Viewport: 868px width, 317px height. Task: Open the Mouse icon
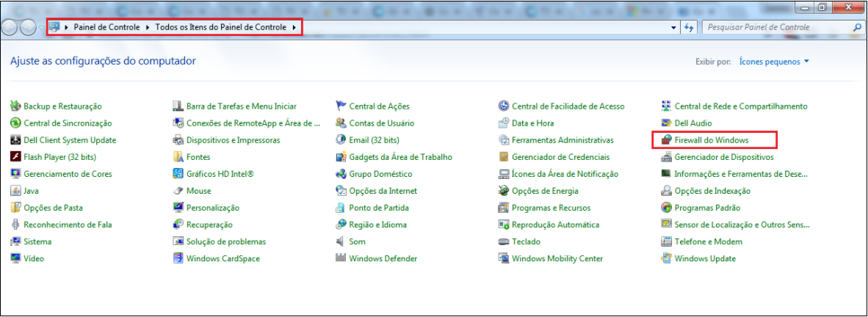(x=178, y=191)
